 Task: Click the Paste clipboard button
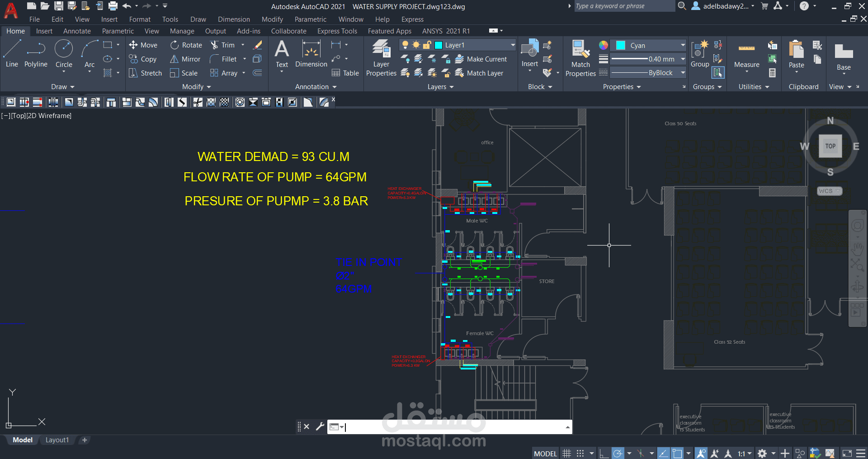click(796, 54)
